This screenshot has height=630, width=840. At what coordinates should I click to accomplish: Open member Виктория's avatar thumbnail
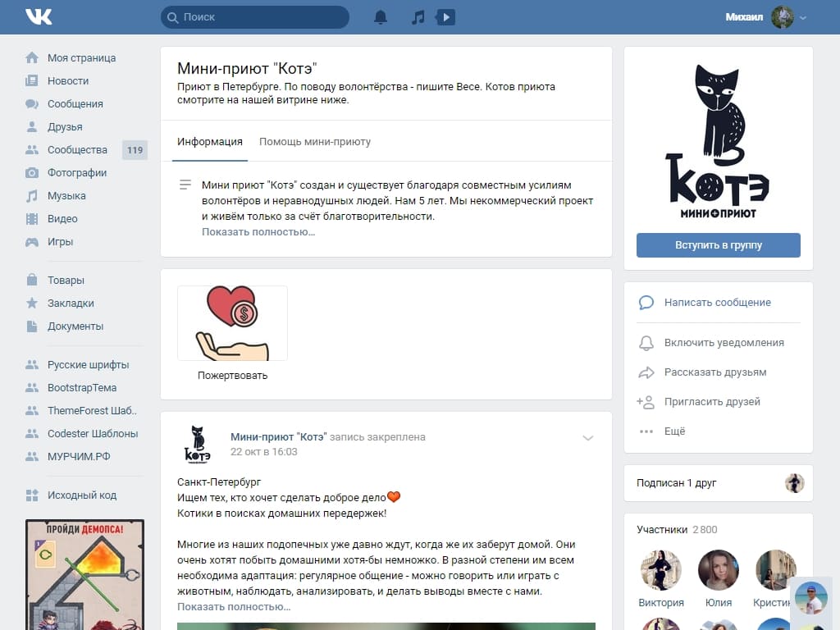click(661, 570)
